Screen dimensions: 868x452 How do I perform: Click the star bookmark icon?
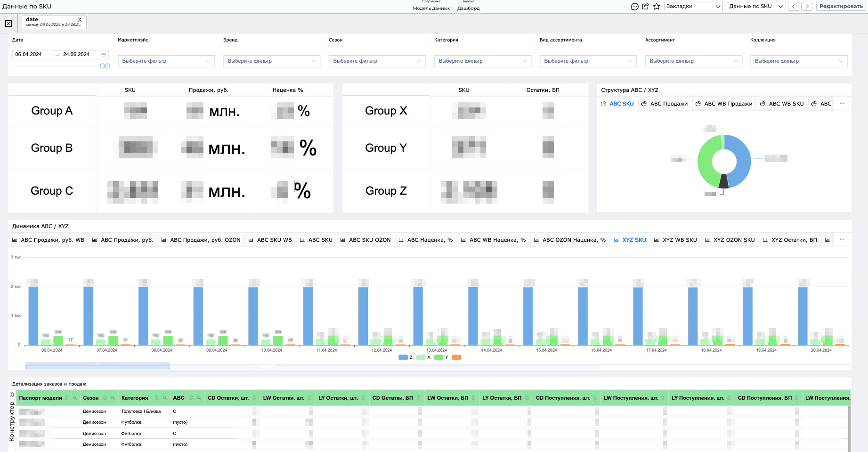[x=657, y=7]
